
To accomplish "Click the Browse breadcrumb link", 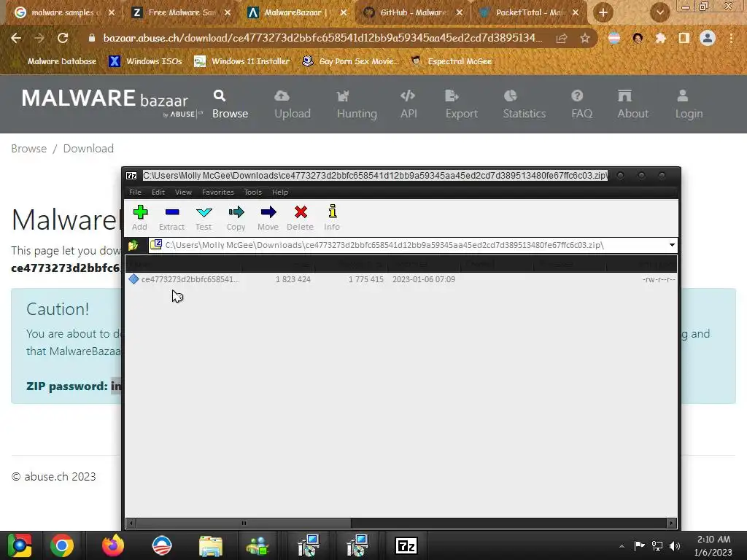I will pyautogui.click(x=28, y=149).
